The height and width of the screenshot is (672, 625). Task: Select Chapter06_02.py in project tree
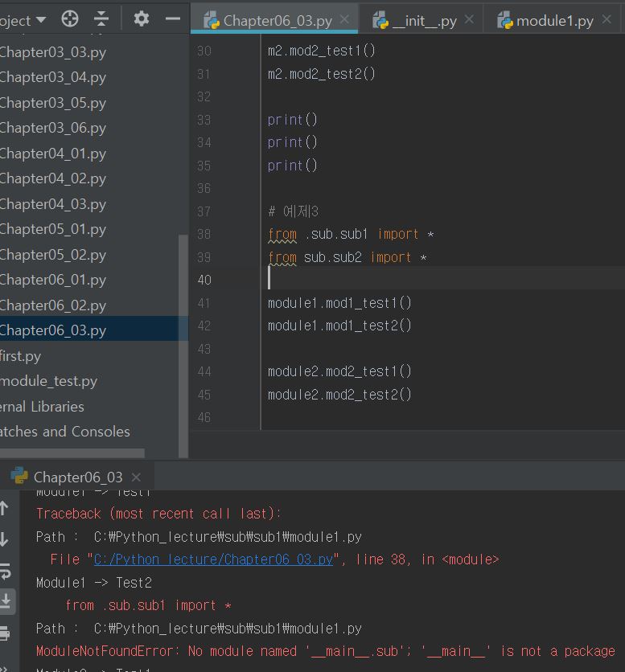pyautogui.click(x=53, y=305)
